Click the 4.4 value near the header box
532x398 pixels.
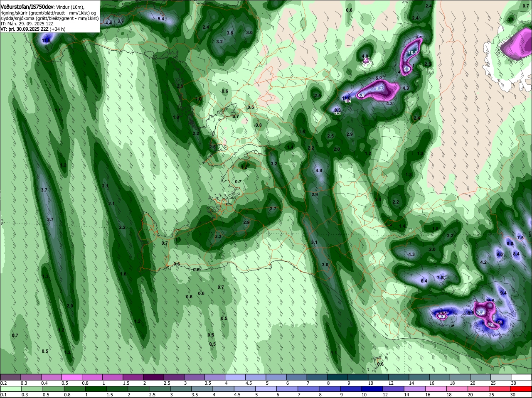pos(108,23)
